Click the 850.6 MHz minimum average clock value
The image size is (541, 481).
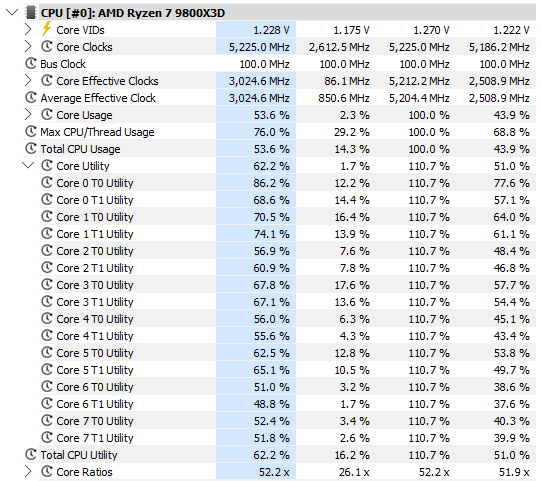344,98
